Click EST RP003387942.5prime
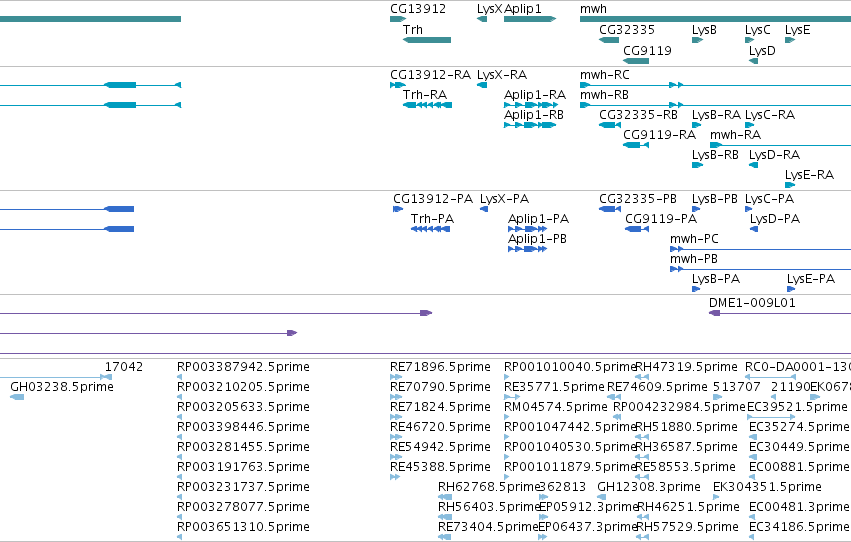The width and height of the screenshot is (851, 542). coord(243,367)
